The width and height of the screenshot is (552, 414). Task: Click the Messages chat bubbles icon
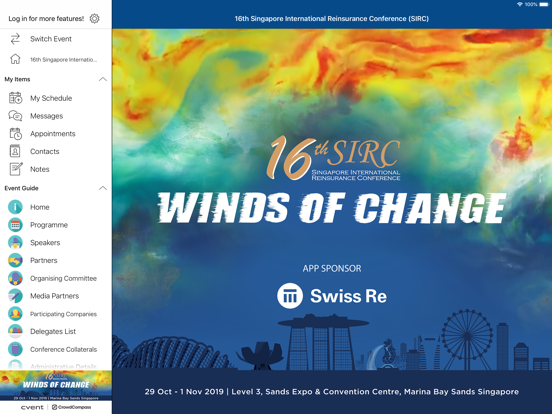(x=15, y=116)
